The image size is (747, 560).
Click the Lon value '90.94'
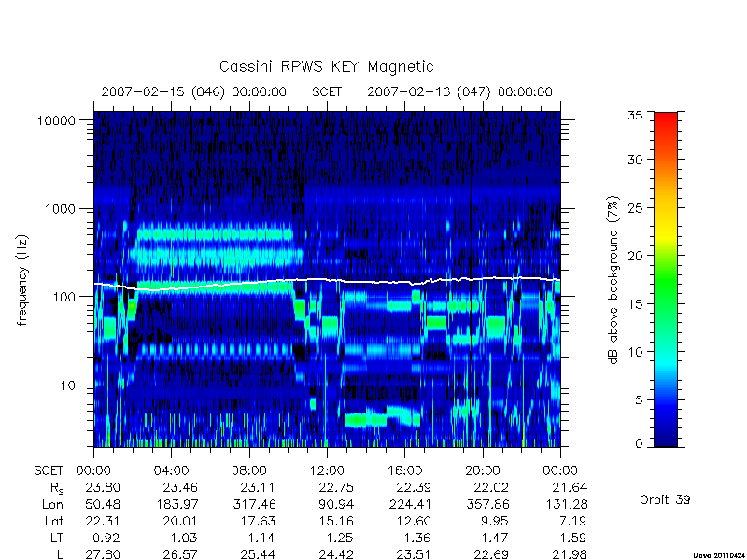click(336, 504)
